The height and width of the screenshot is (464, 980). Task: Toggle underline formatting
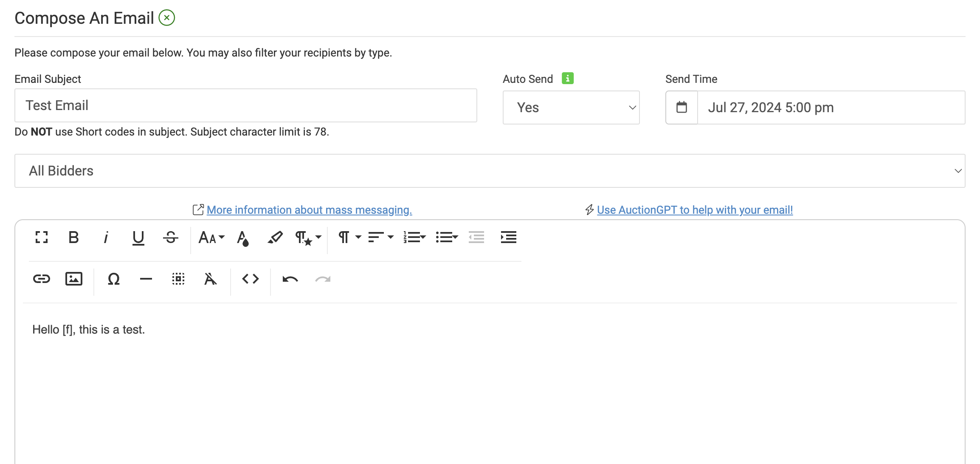(x=138, y=237)
